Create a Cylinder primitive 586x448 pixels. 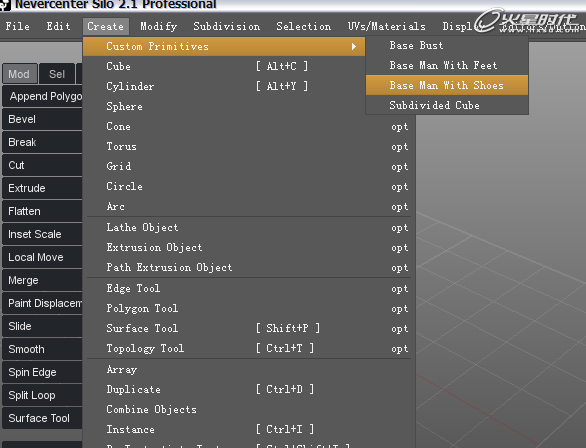224,86
